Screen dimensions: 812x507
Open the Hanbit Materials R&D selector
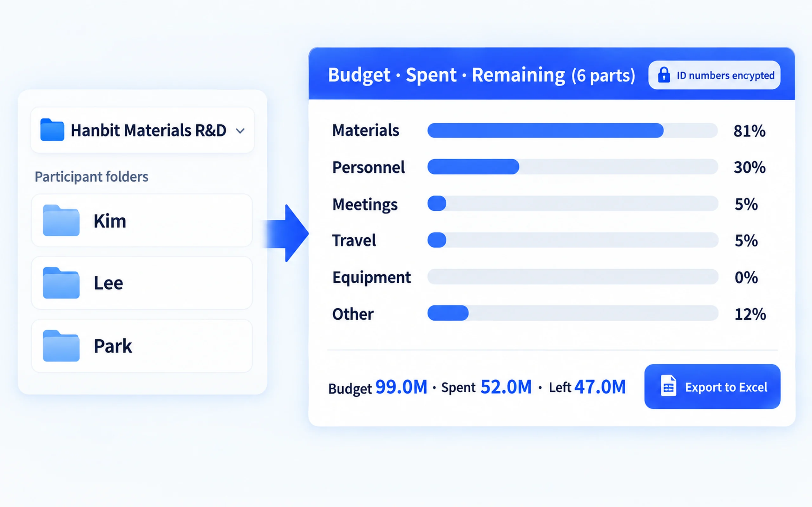(142, 130)
